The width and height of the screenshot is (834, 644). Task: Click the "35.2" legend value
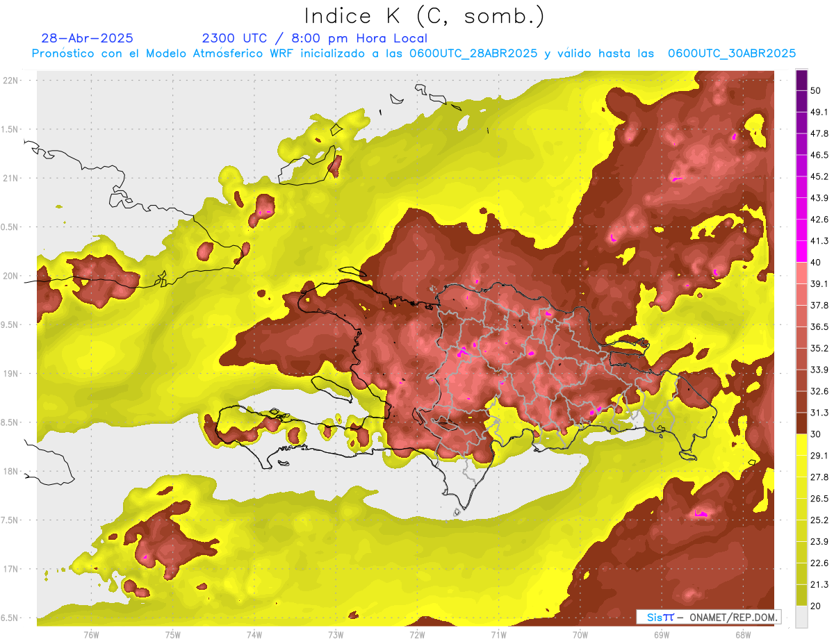[x=819, y=348]
